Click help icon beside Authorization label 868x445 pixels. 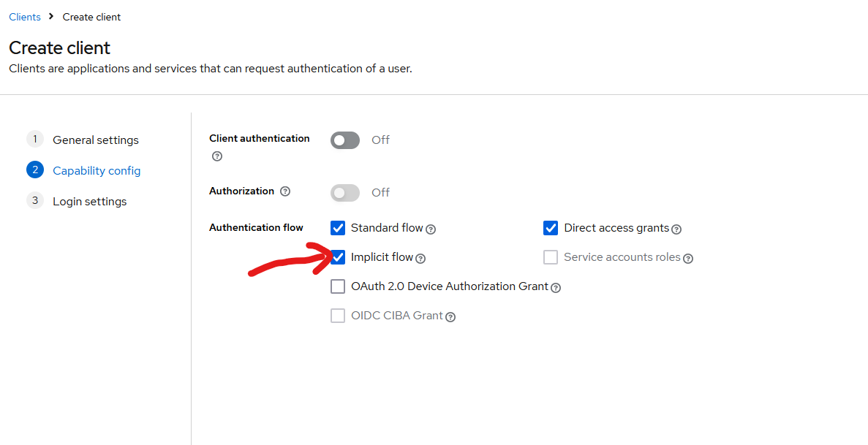point(285,191)
